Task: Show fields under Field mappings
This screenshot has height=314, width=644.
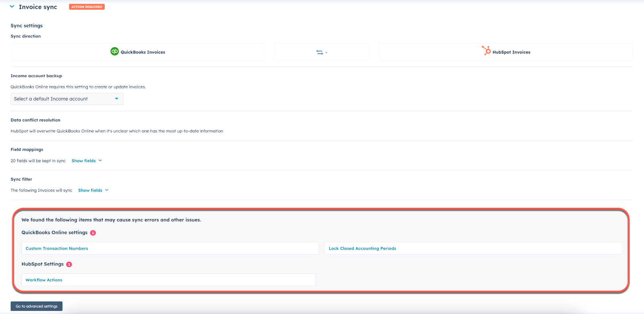Action: [x=87, y=161]
